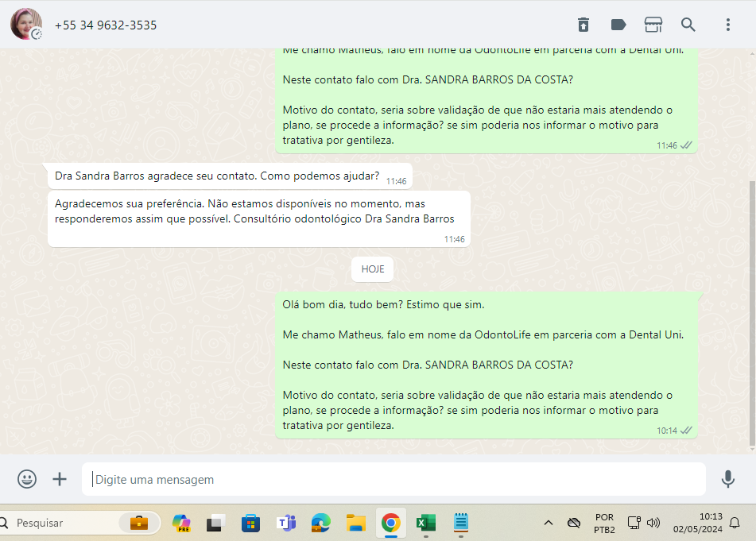Open the Copilot taskbar icon

[181, 523]
